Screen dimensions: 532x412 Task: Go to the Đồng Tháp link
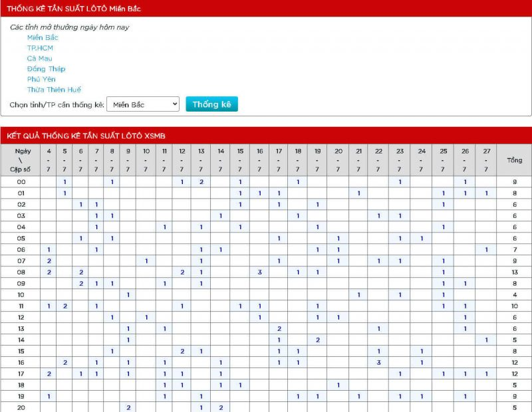click(46, 69)
